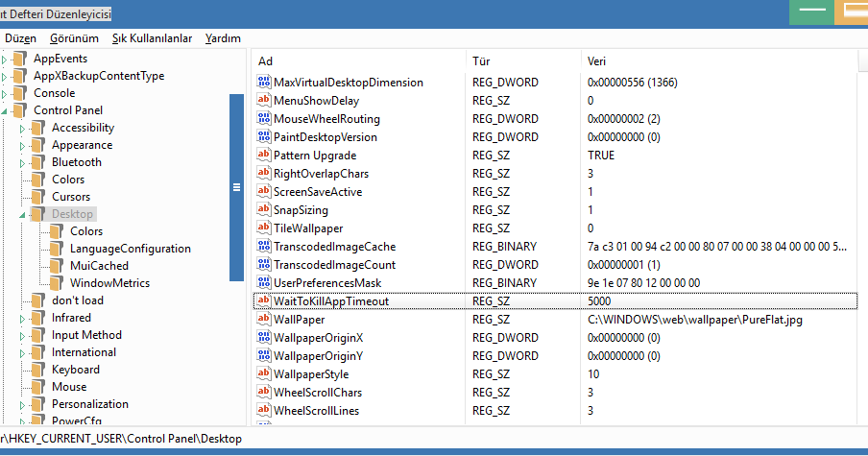868x456 pixels.
Task: Click the TileWallpaper string icon
Action: point(263,228)
